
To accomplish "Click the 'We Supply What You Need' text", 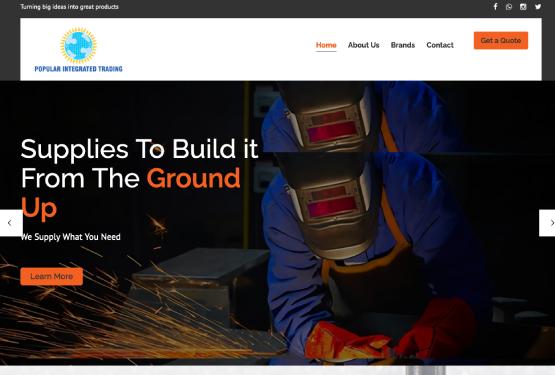I will click(x=70, y=237).
